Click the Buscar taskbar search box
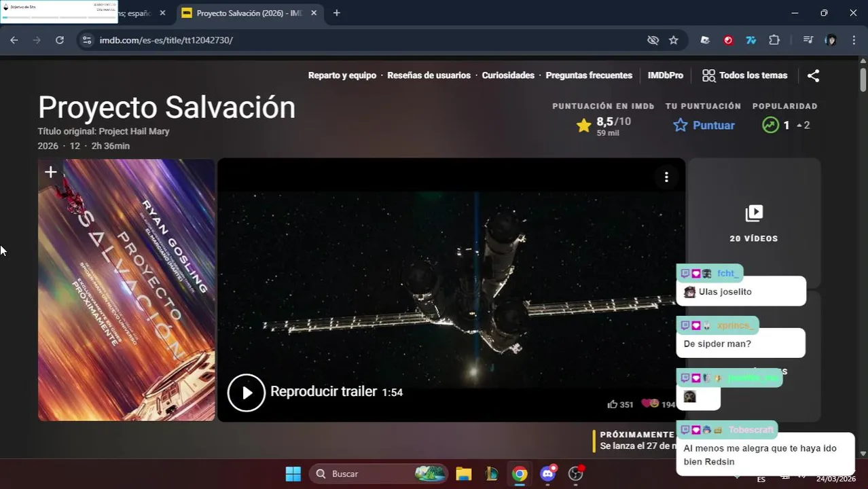Image resolution: width=868 pixels, height=489 pixels. [x=378, y=473]
